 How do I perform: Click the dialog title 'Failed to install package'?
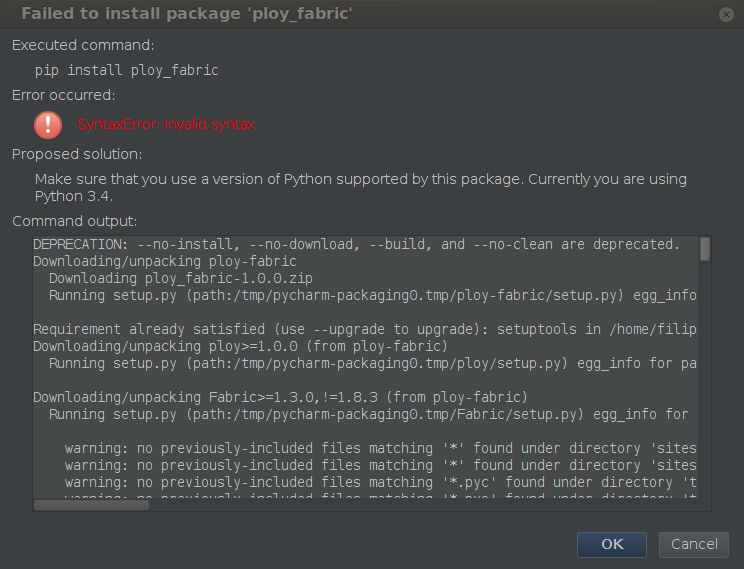(186, 14)
